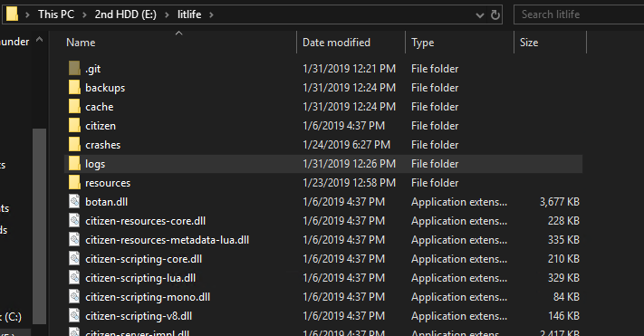
Task: Open the address bar history dropdown
Action: point(479,15)
